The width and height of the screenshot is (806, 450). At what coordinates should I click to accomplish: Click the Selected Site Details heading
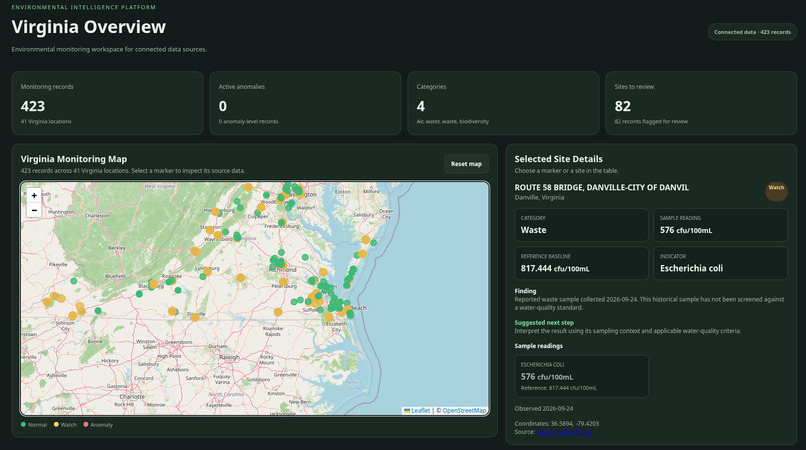558,159
